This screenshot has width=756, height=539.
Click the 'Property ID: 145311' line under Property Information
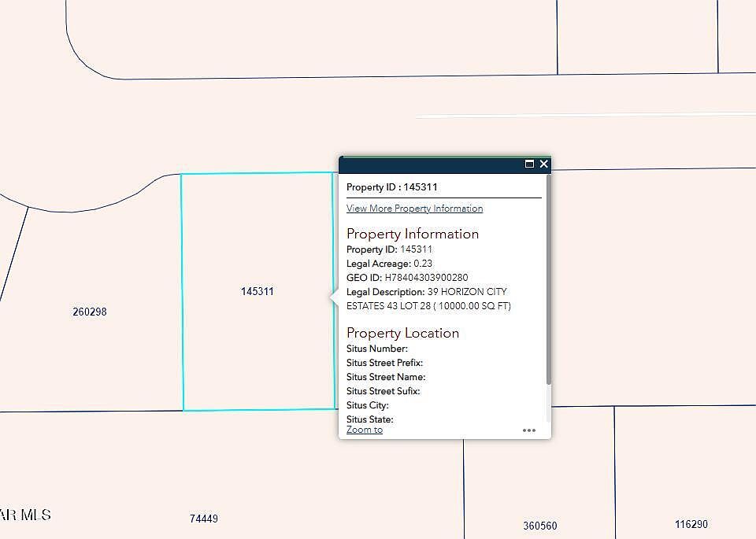pos(390,249)
